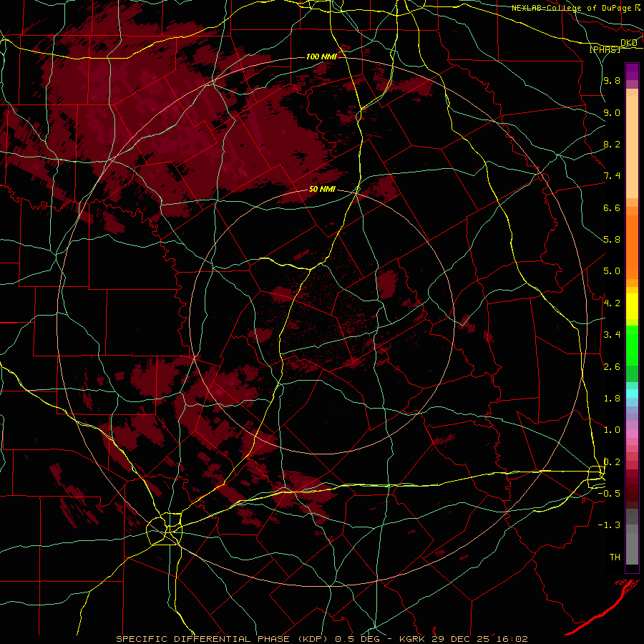The width and height of the screenshot is (644, 644).
Task: Click the 1.8 value on the scale
Action: pos(612,399)
